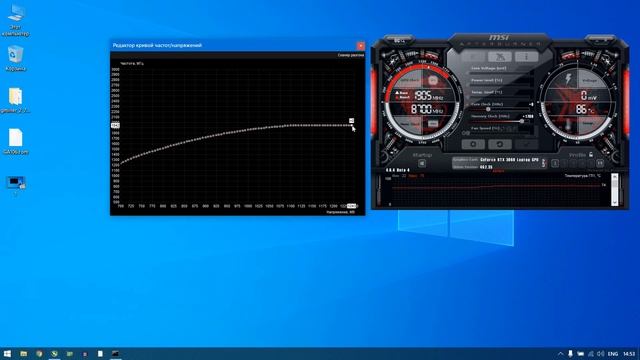Open the clock showing 14:53
This screenshot has width=640, height=360.
(x=629, y=354)
